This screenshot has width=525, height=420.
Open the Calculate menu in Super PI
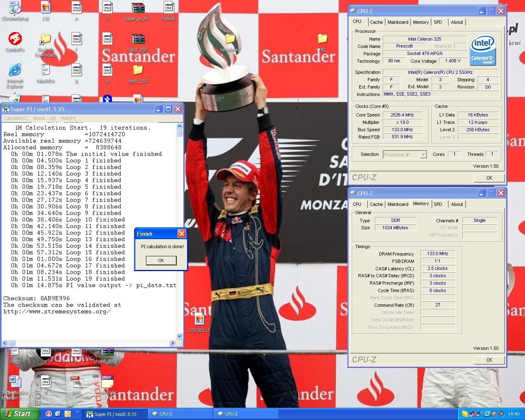[16, 118]
